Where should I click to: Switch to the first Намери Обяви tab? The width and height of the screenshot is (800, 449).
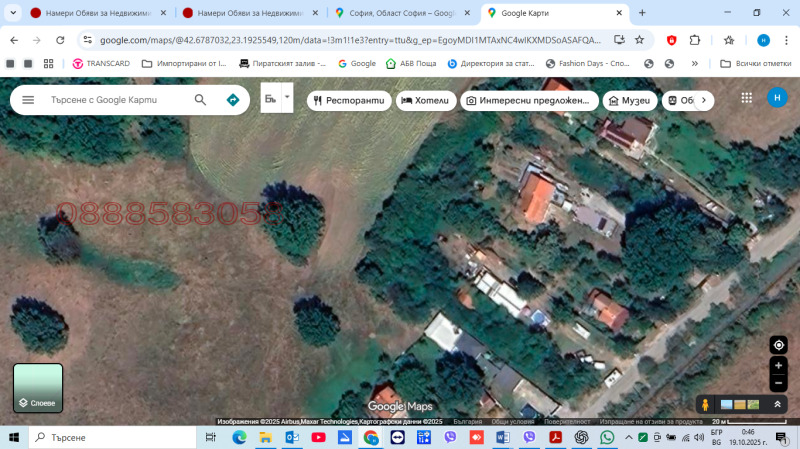point(90,13)
